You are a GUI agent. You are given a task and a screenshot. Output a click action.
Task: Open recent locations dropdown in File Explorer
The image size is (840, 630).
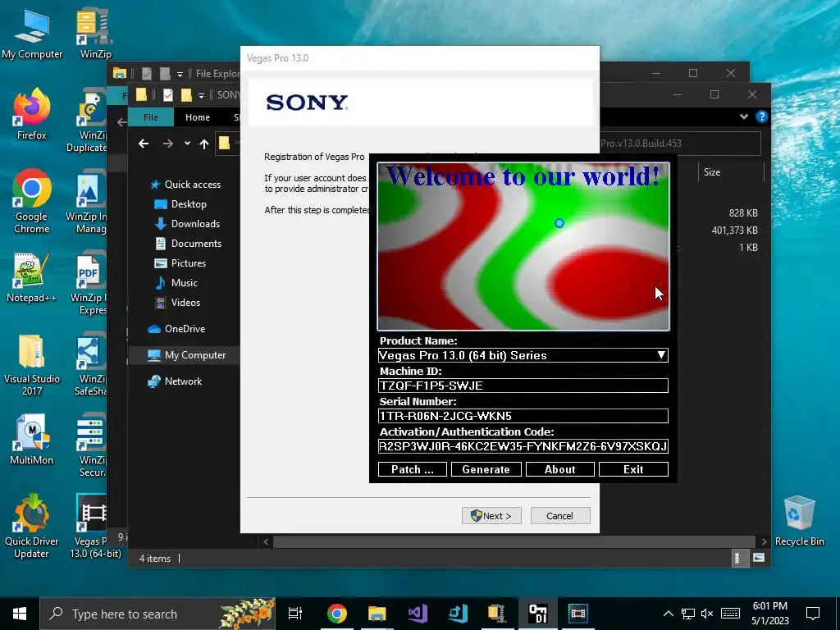187,144
